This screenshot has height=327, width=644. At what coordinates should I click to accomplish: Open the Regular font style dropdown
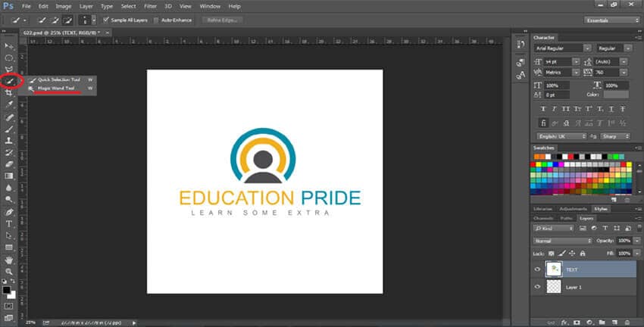coord(627,48)
